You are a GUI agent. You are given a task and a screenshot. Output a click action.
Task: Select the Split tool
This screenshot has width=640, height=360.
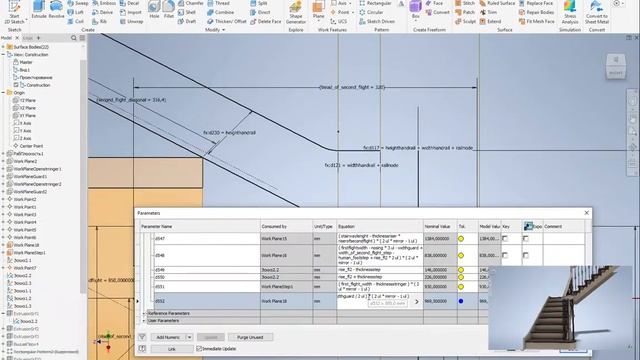coord(258,3)
